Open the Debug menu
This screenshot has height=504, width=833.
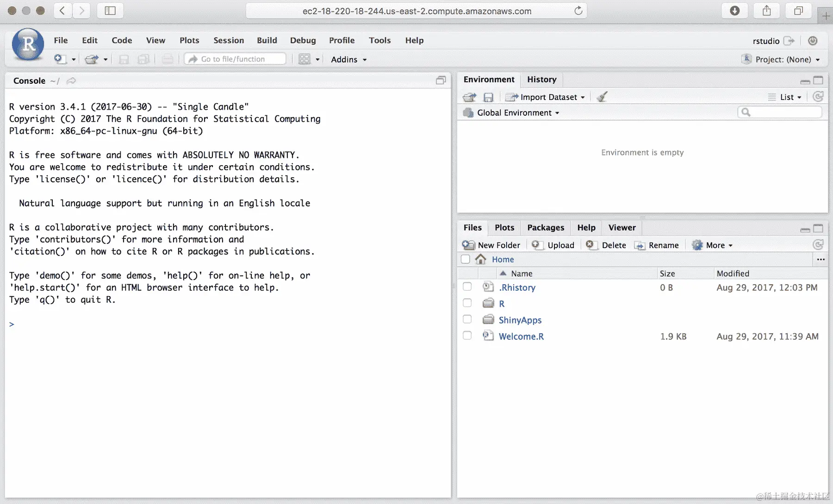[x=303, y=40]
